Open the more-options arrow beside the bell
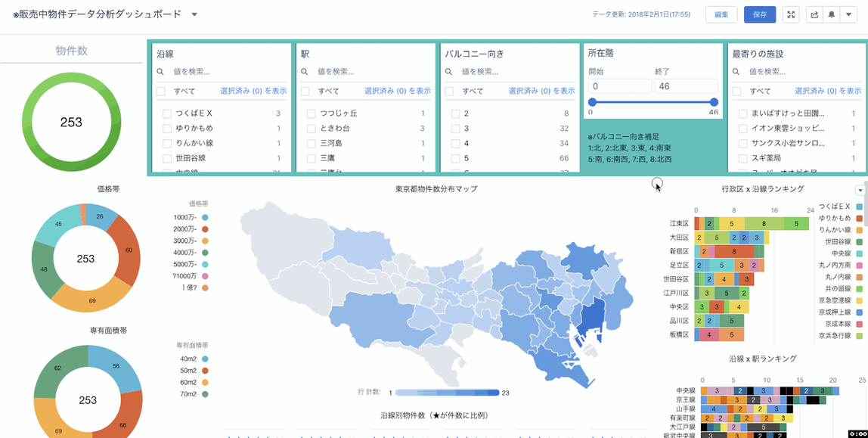This screenshot has height=438, width=868. click(x=848, y=15)
